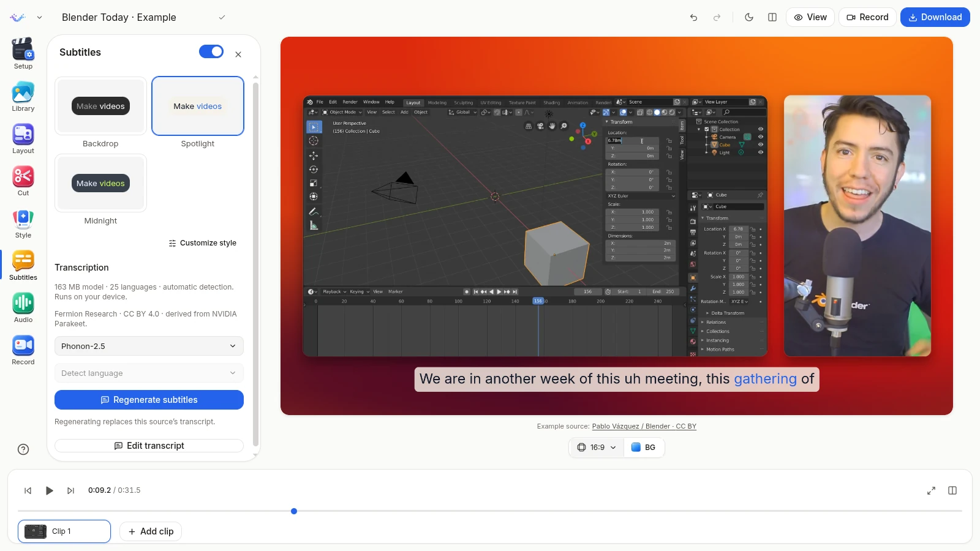Screen dimensions: 980x551
Task: Open the Detect language dropdown
Action: click(149, 373)
